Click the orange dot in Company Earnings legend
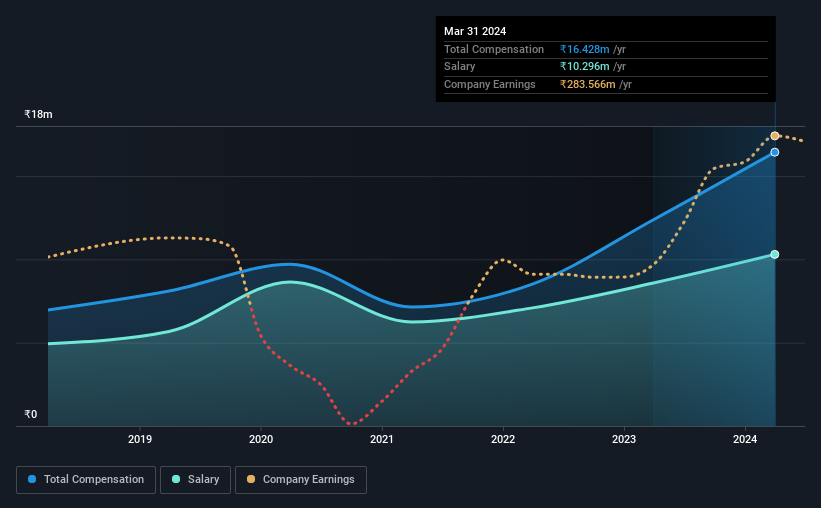The height and width of the screenshot is (508, 821). pos(251,479)
